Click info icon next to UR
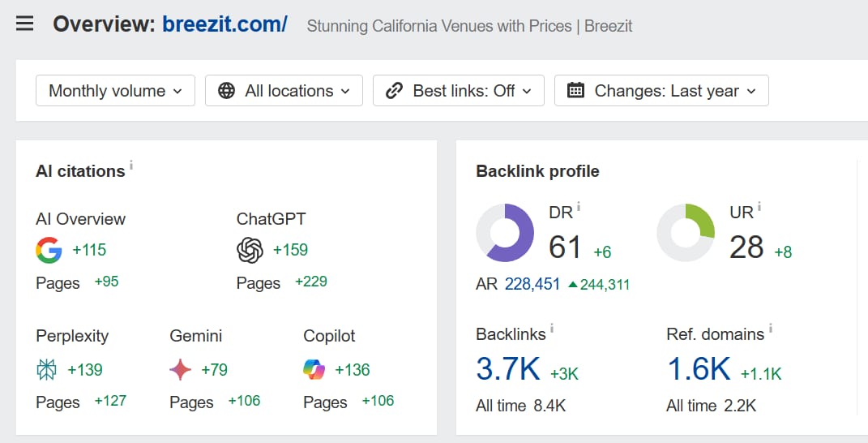Viewport: 868px width, 443px height. 759,208
